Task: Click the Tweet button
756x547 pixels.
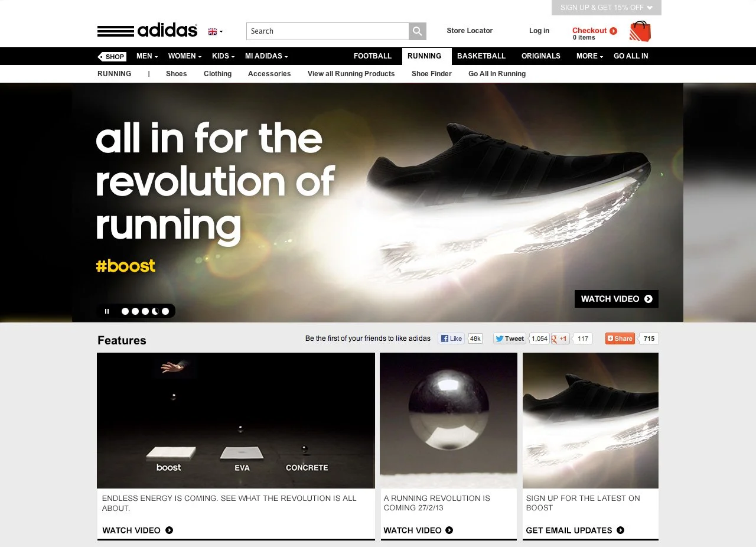Action: 510,338
